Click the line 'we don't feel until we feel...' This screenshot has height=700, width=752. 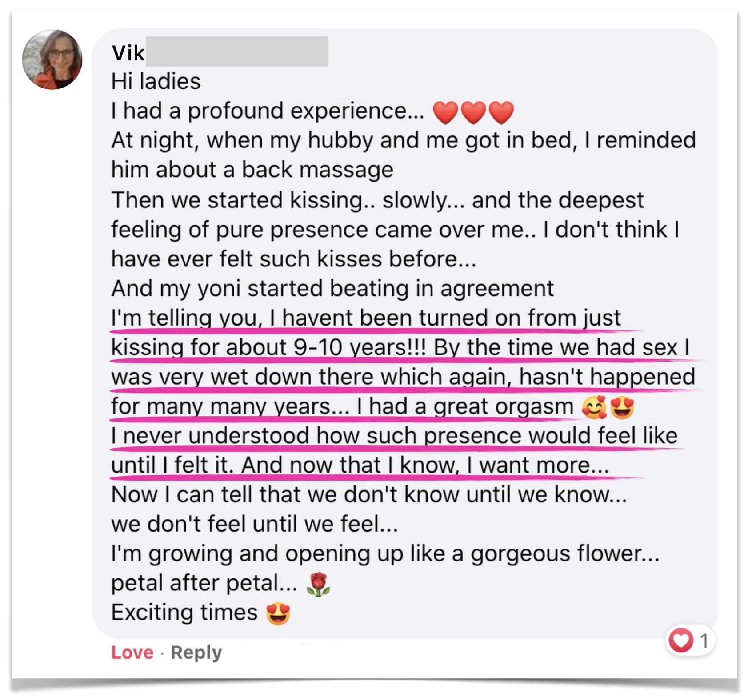[254, 524]
